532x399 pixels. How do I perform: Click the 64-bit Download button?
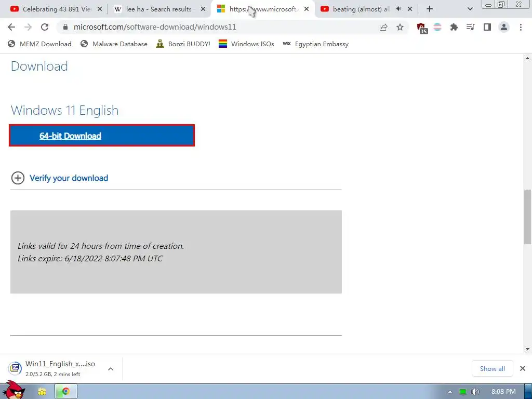pos(102,136)
